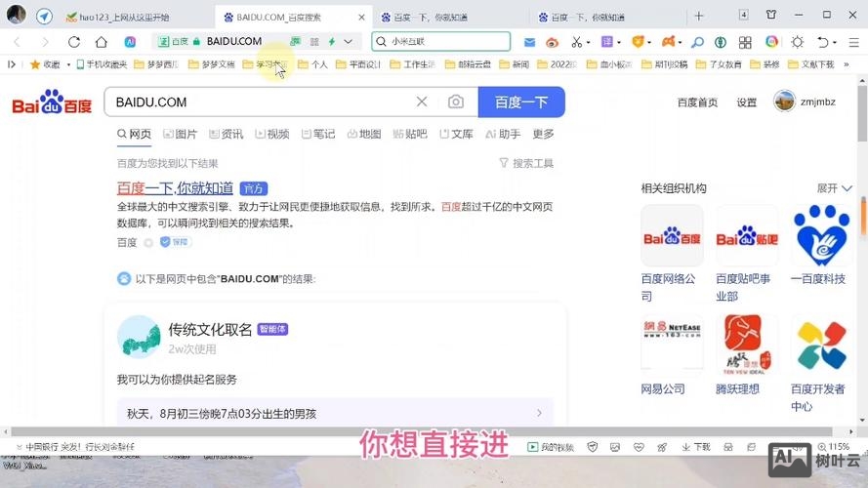Click the paper plane icon near the avatar
The image size is (868, 488).
point(44,16)
